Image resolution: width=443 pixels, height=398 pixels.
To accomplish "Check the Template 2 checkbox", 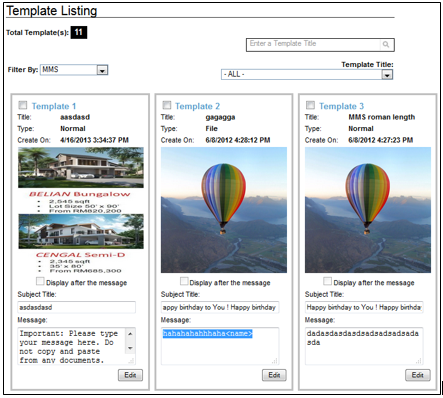I will [166, 105].
